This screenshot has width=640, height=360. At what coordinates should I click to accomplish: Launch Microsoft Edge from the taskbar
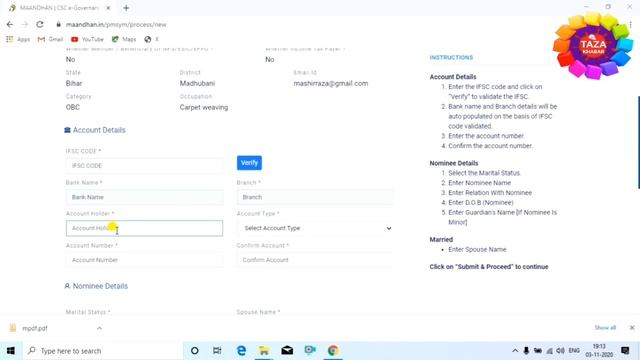(x=241, y=351)
